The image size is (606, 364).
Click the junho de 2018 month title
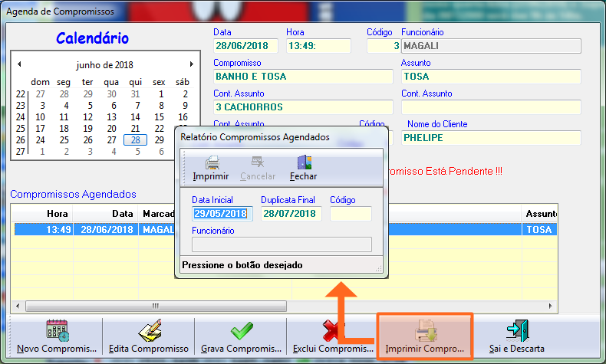pyautogui.click(x=105, y=64)
